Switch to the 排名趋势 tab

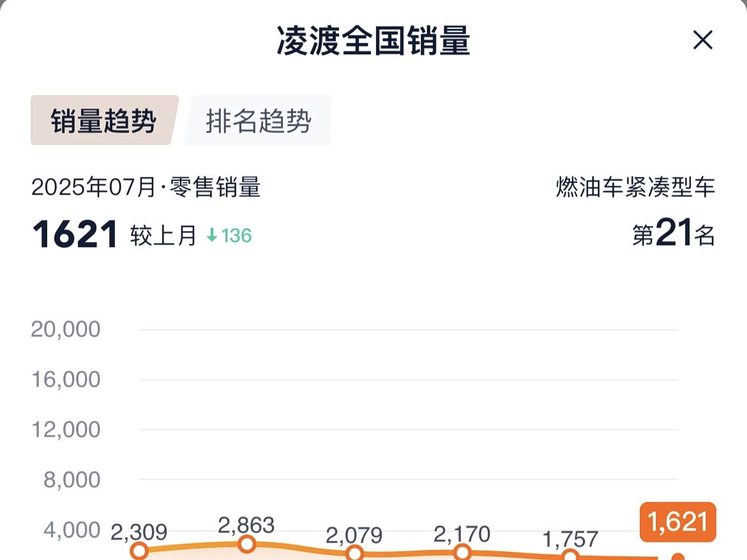click(x=258, y=121)
